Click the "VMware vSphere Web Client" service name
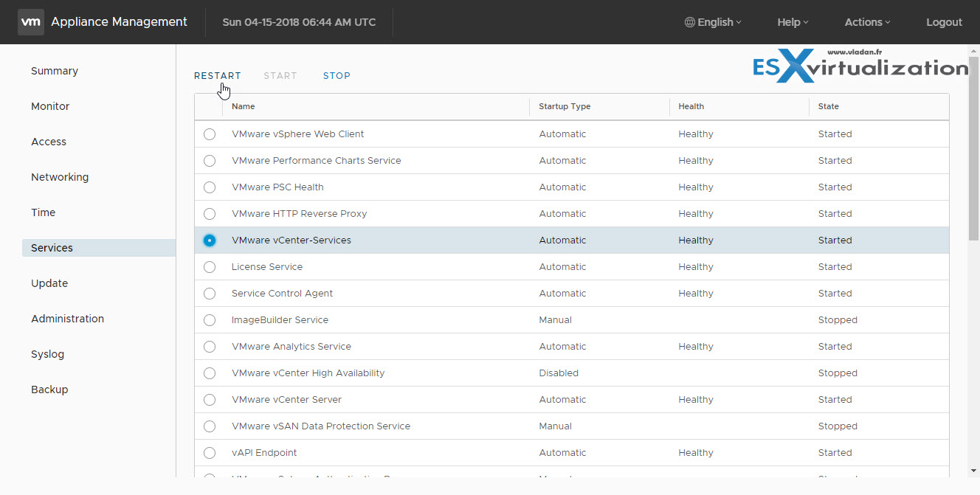 (298, 134)
